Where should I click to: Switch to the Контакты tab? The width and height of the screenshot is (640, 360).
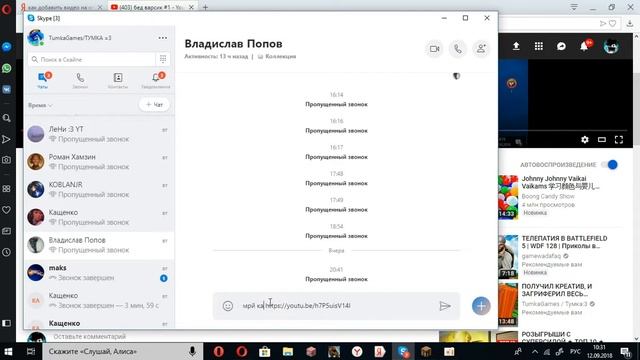click(x=118, y=80)
